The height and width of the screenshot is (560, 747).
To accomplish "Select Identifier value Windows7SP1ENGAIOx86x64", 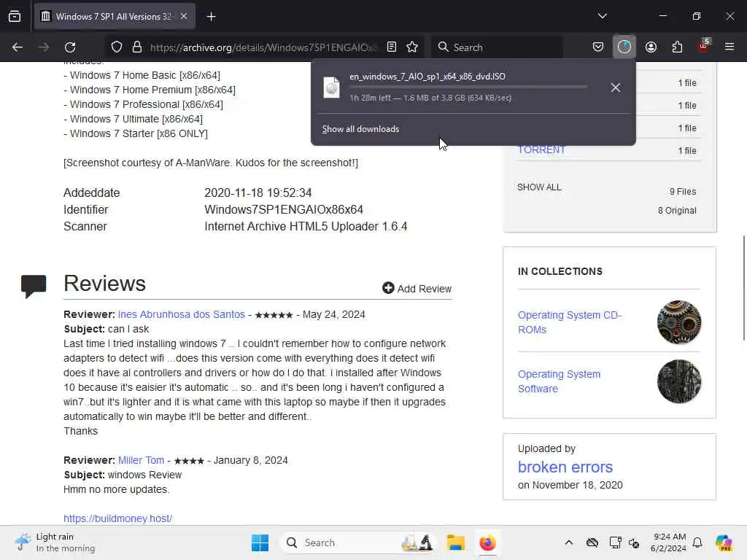I will click(x=284, y=209).
